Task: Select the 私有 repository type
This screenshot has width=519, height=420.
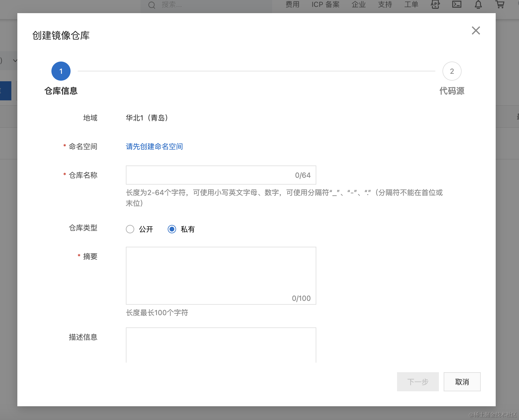Action: pos(172,229)
